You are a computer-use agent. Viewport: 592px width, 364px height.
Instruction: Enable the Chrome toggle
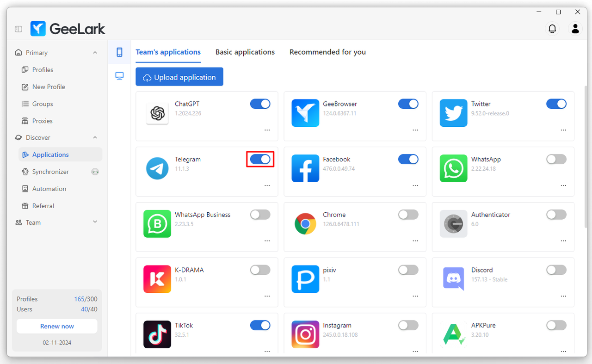click(408, 215)
